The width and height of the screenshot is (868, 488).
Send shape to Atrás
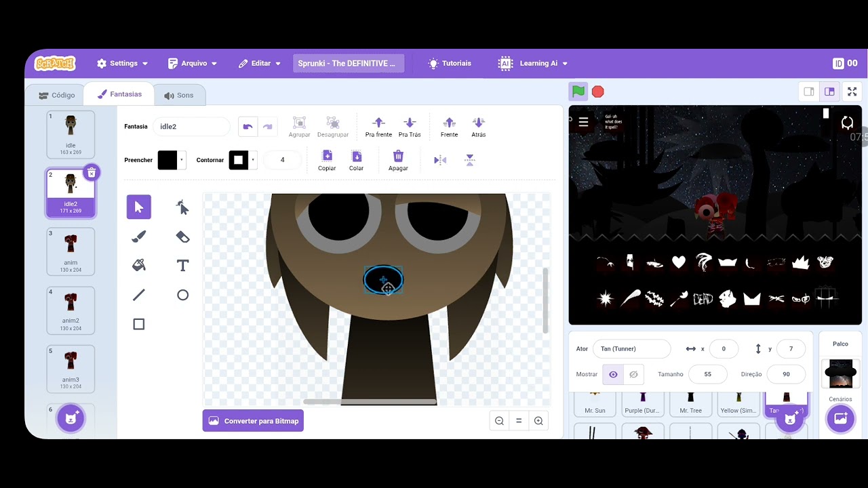tap(479, 127)
